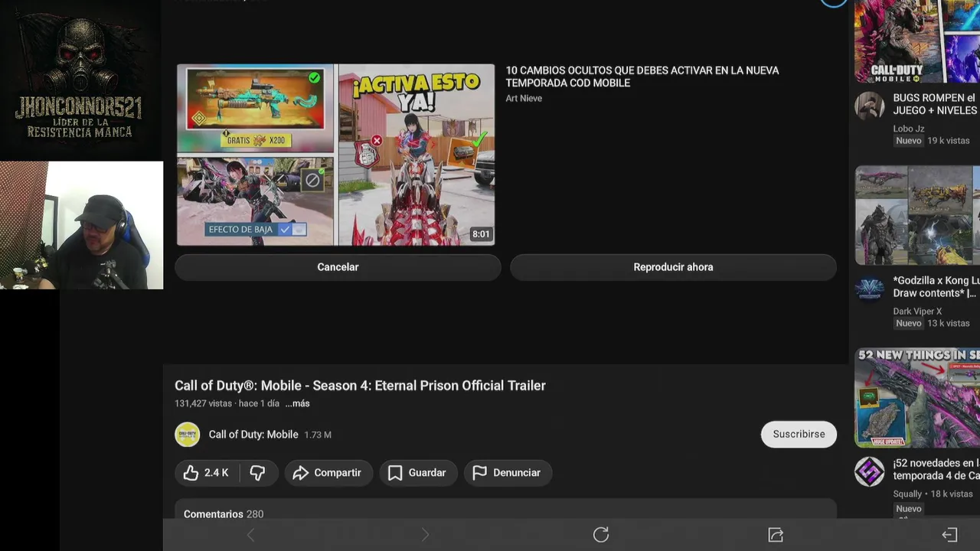Image resolution: width=980 pixels, height=551 pixels.
Task: Open the Call of Duty: Mobile channel avatar
Action: coord(188,435)
